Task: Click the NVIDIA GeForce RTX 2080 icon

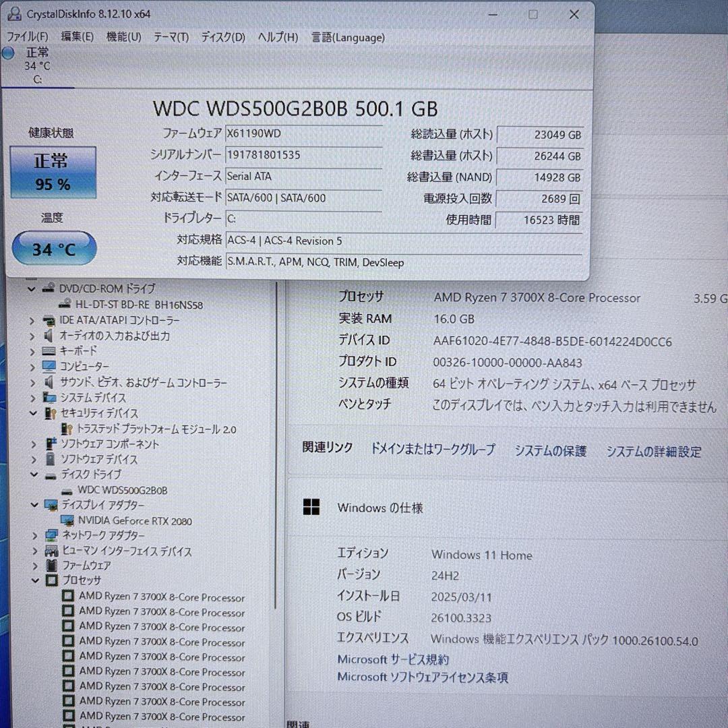Action: pos(68,520)
